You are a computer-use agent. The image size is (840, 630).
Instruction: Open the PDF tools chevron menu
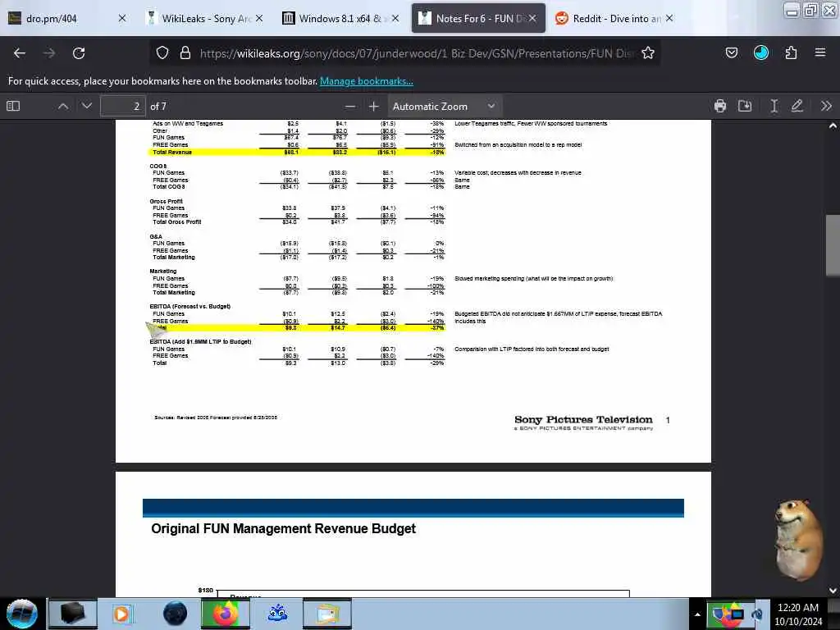click(826, 106)
